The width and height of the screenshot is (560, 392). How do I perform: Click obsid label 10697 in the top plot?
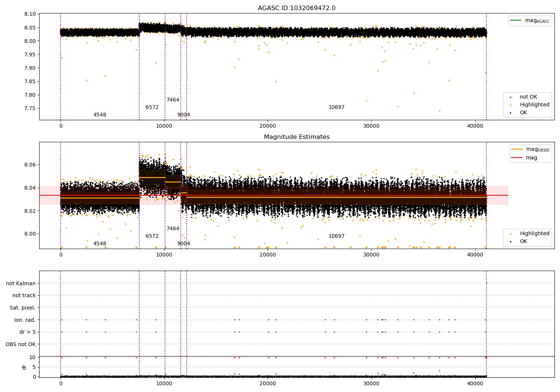[x=336, y=108]
